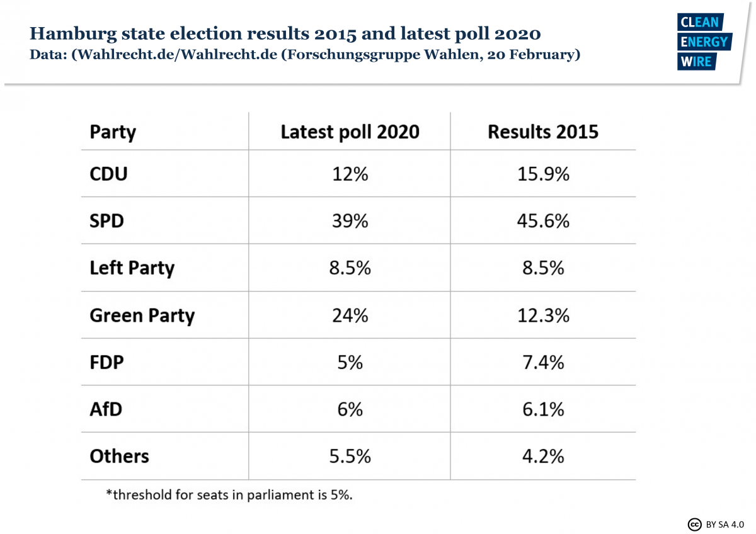Select the FDP 7.4% result cell
Image resolution: width=756 pixels, height=534 pixels.
pos(542,362)
